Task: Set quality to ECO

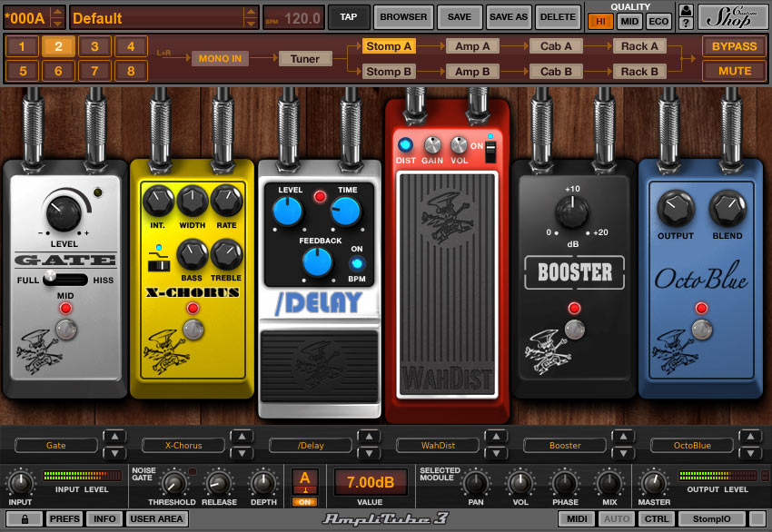Action: click(x=658, y=21)
